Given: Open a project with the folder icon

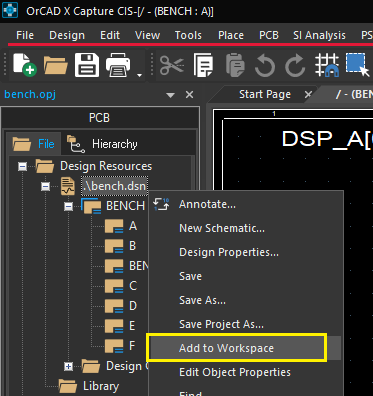Looking at the screenshot, I should click(x=55, y=65).
